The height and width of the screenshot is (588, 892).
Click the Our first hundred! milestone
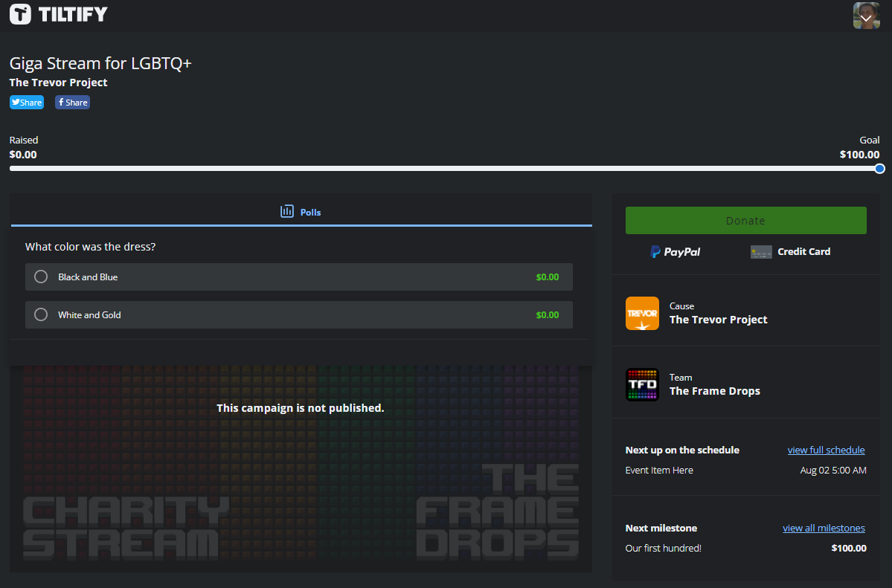pyautogui.click(x=664, y=548)
